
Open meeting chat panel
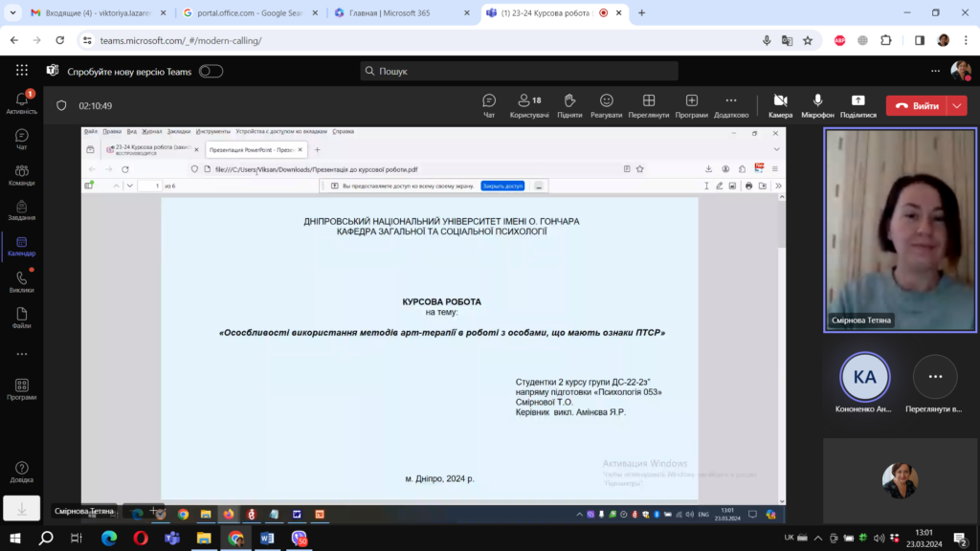click(489, 105)
